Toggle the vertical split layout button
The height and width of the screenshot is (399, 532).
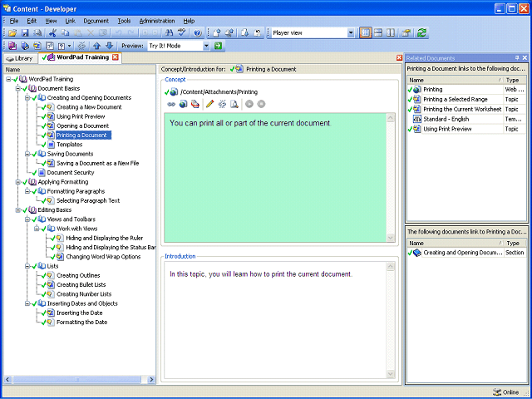[x=391, y=33]
